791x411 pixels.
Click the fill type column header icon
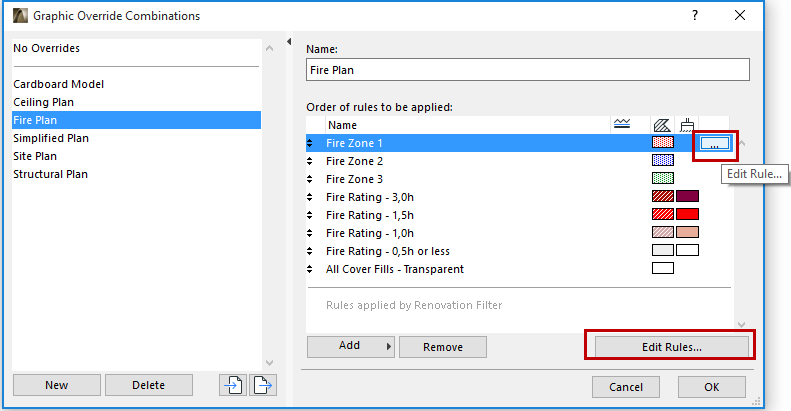(x=661, y=124)
